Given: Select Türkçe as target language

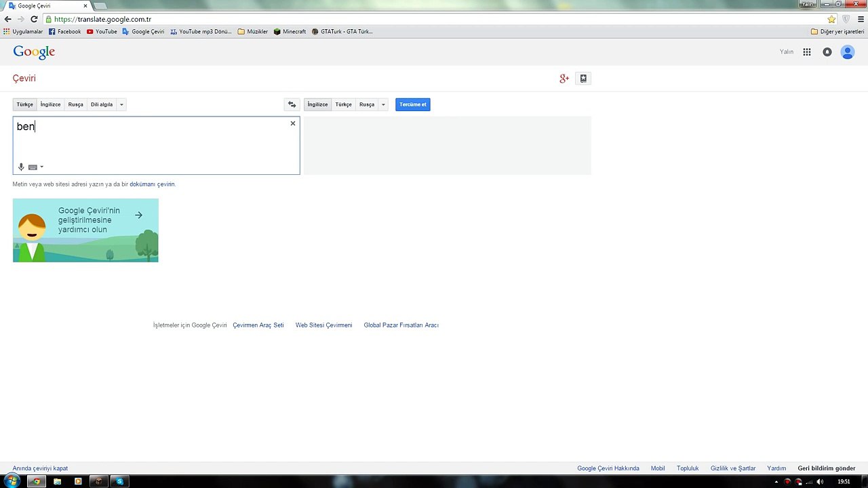Looking at the screenshot, I should [344, 104].
